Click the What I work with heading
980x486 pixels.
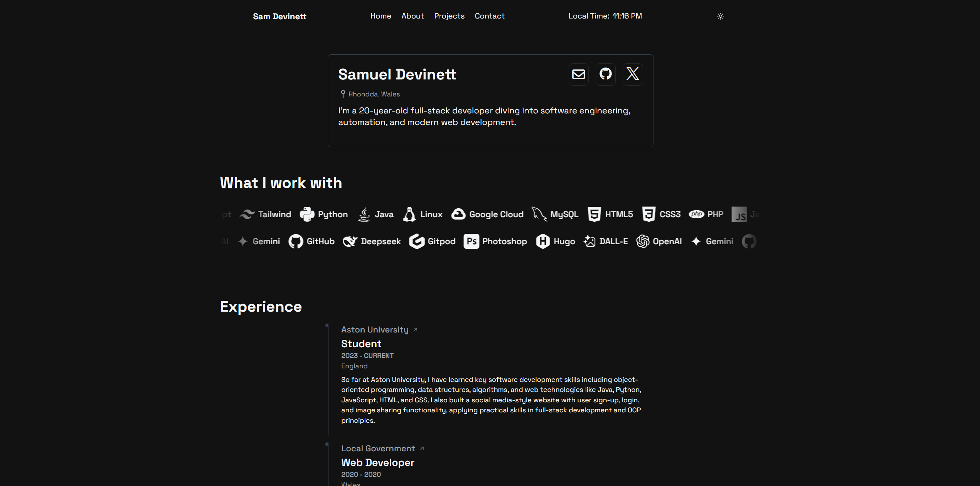click(281, 183)
